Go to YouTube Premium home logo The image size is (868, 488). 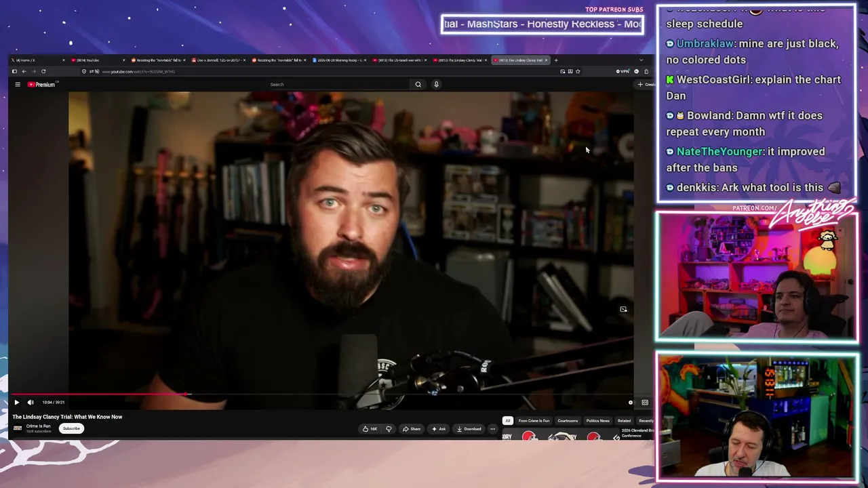click(41, 85)
